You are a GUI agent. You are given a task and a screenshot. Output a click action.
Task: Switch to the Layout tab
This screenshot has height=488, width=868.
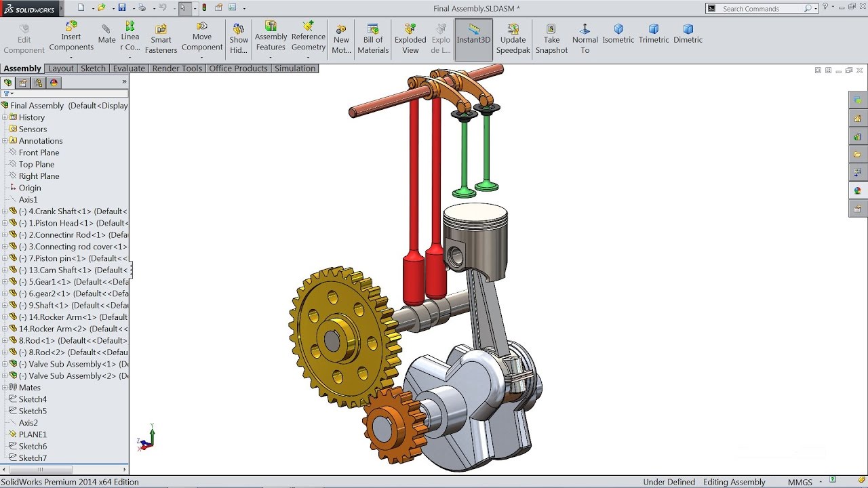[x=61, y=68]
